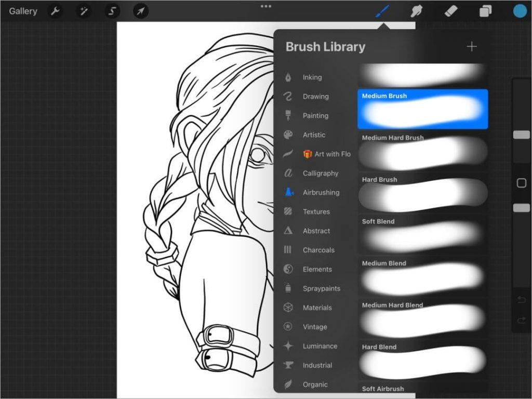This screenshot has height=399, width=532.
Task: Select the Medium Hard Blend brush
Action: click(x=423, y=318)
